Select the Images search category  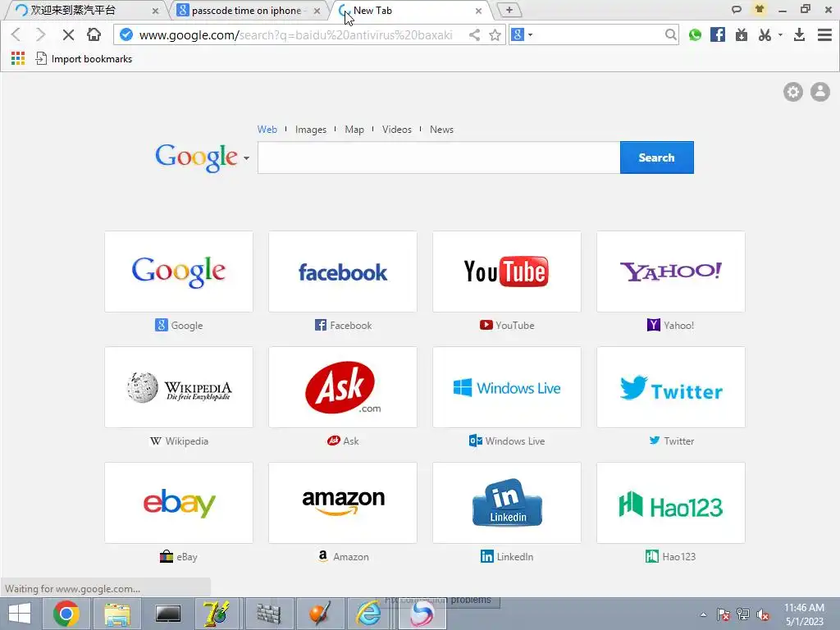311,129
